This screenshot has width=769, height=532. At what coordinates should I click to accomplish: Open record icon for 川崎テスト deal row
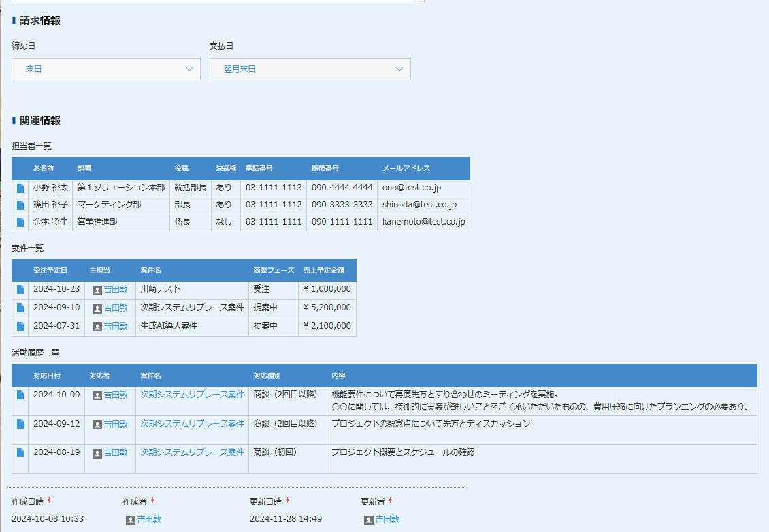click(20, 289)
